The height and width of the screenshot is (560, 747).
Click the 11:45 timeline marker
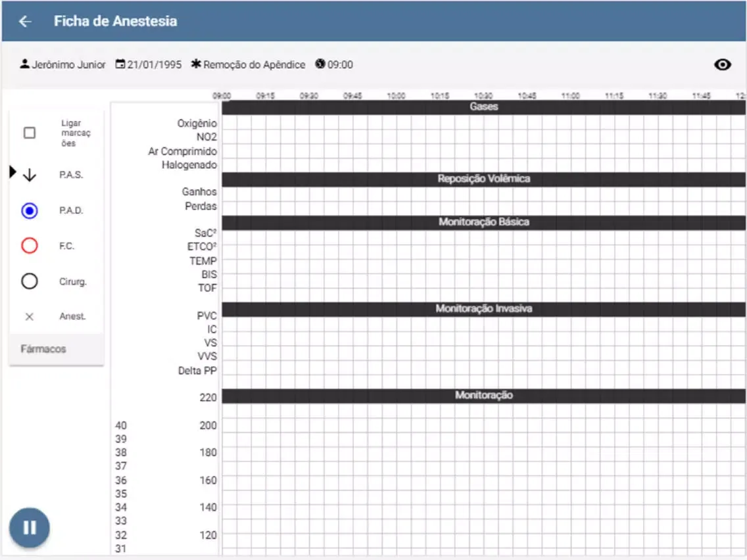(x=701, y=96)
